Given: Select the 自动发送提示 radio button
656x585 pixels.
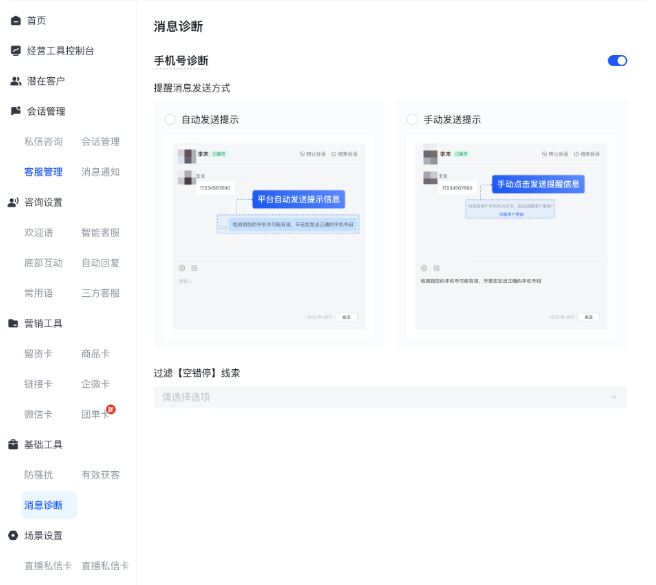Looking at the screenshot, I should click(170, 120).
